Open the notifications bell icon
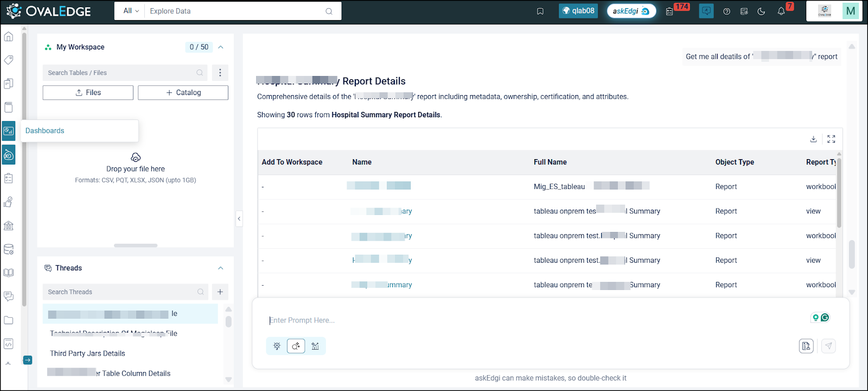 click(781, 11)
